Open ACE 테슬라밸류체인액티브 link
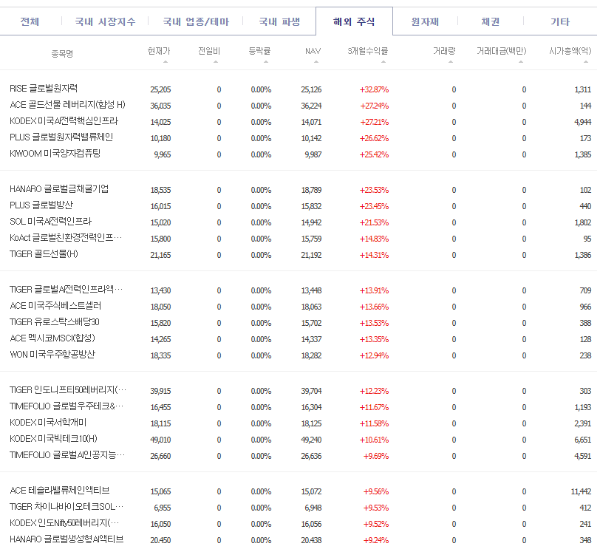Screen dimensions: 600x543 point(60,490)
